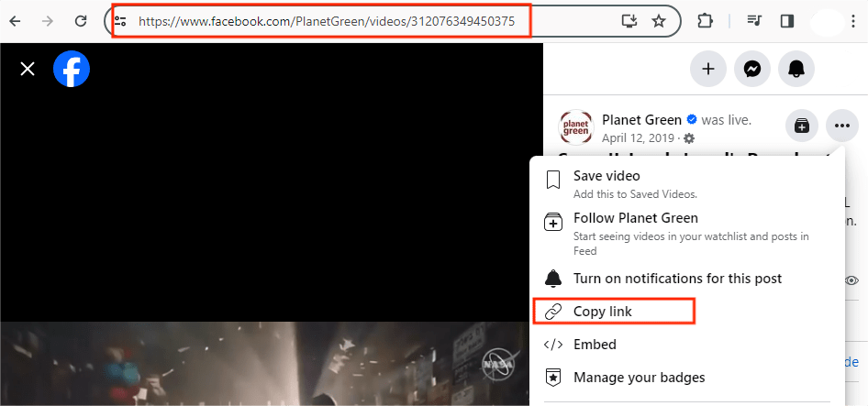Viewport: 868px width, 406px height.
Task: Bookmark page with the star icon
Action: point(658,21)
